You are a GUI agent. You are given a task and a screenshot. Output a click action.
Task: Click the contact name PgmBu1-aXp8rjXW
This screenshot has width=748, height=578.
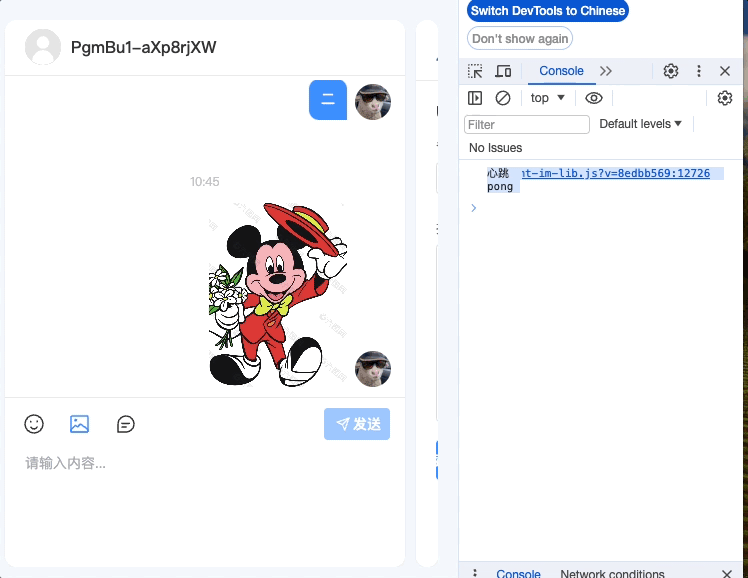[x=144, y=47]
